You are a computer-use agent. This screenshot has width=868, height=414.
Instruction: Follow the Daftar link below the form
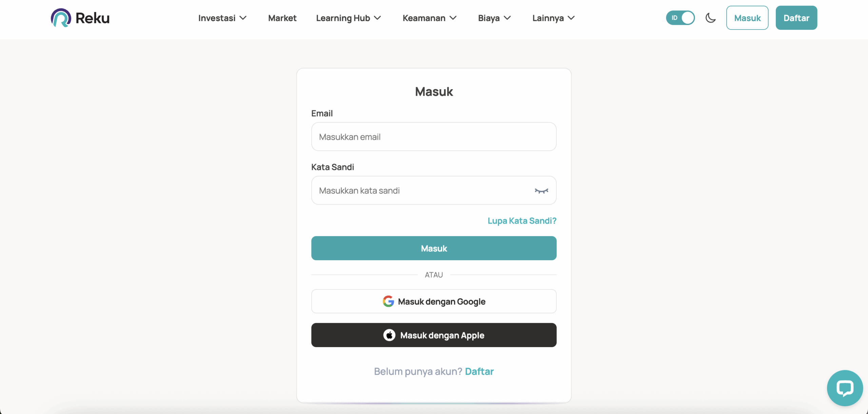click(479, 372)
